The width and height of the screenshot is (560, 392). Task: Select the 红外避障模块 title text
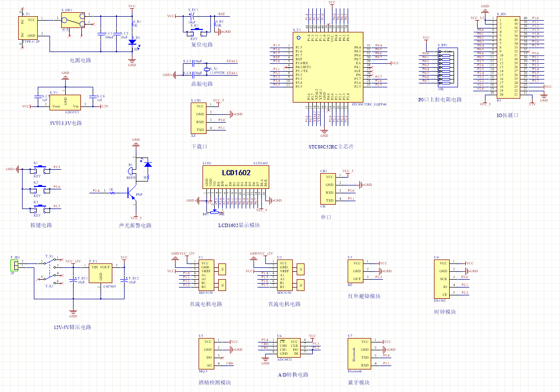click(364, 296)
